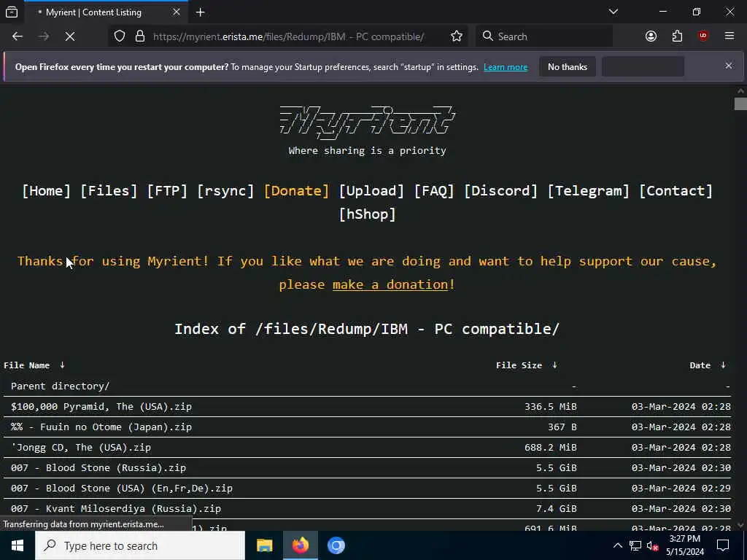The width and height of the screenshot is (747, 560).
Task: Open a new tab with plus button
Action: (200, 12)
